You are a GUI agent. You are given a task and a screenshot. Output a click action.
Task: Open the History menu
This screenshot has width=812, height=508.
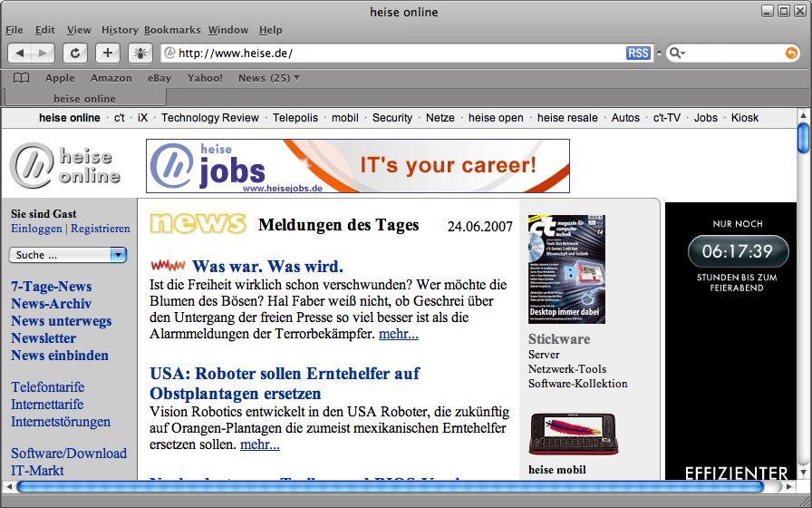(120, 30)
